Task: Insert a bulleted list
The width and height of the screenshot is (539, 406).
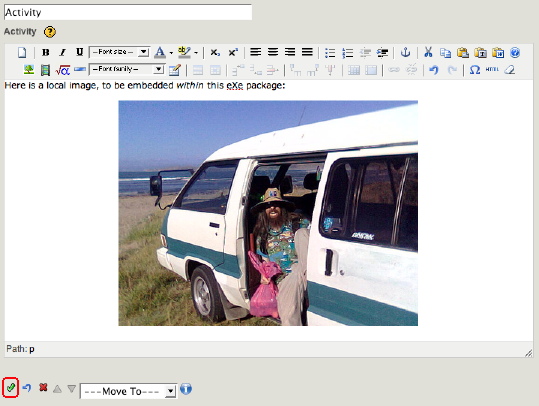Action: tap(330, 53)
